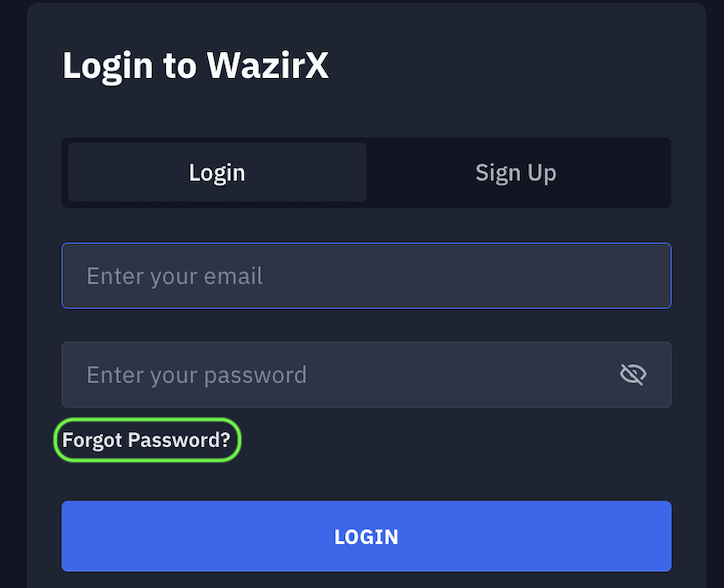The height and width of the screenshot is (588, 724).
Task: Focus the Enter your email field
Action: 366,276
